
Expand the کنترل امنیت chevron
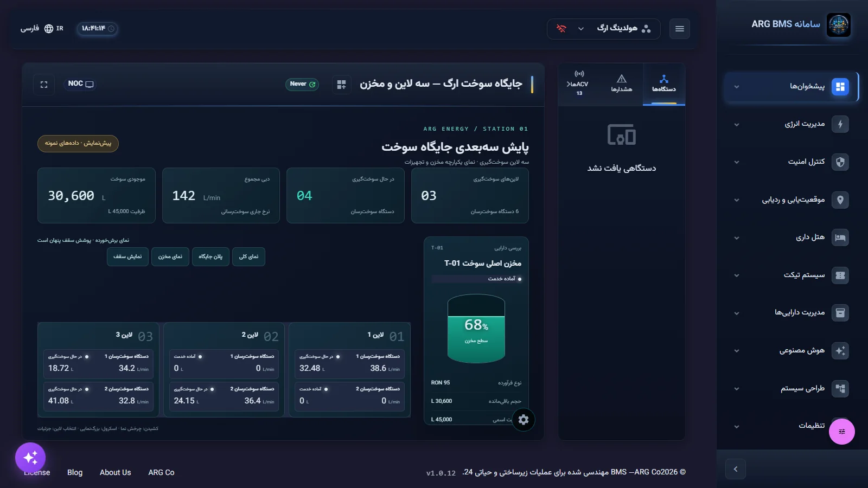click(737, 162)
